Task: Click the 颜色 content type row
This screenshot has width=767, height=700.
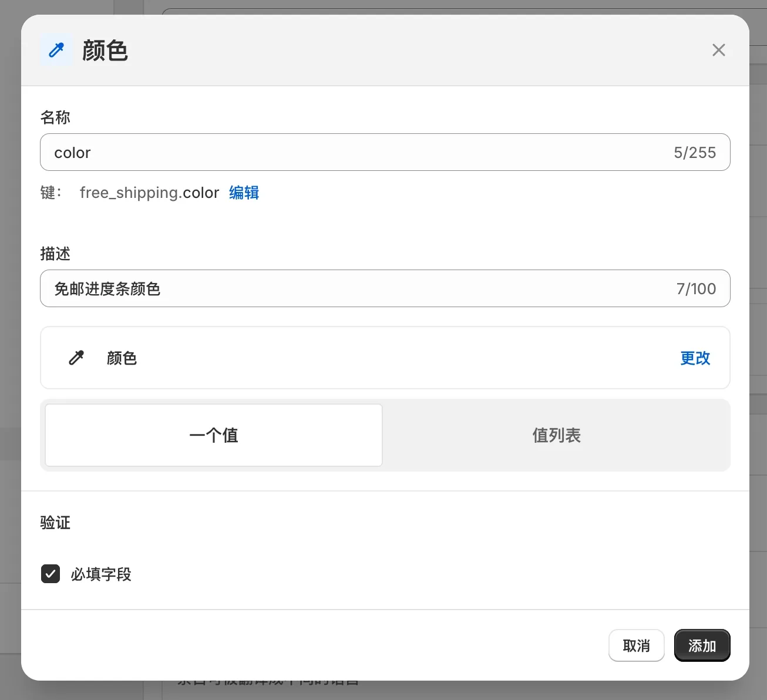Action: (x=385, y=358)
